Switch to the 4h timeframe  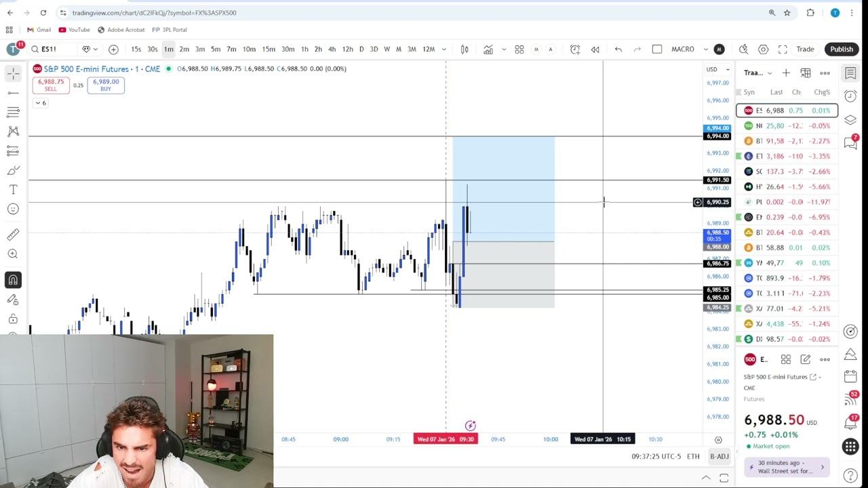tap(332, 49)
